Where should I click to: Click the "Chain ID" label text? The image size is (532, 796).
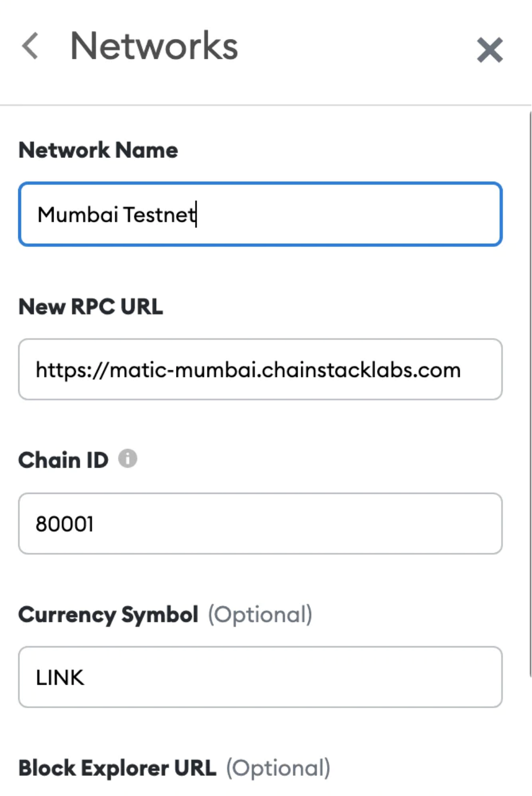point(63,460)
